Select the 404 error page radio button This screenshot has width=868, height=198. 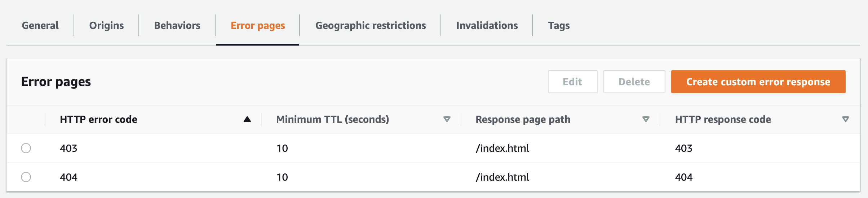(26, 177)
